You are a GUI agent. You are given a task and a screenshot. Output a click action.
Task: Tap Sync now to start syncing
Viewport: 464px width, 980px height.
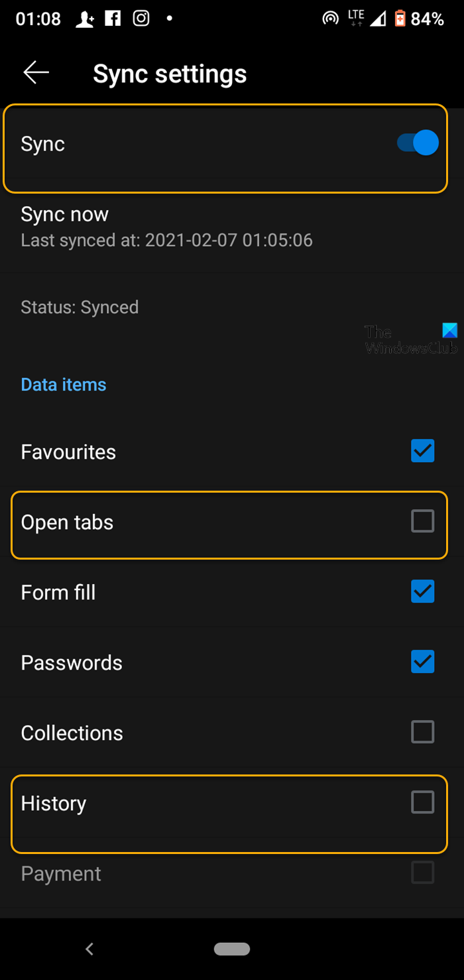tap(65, 214)
